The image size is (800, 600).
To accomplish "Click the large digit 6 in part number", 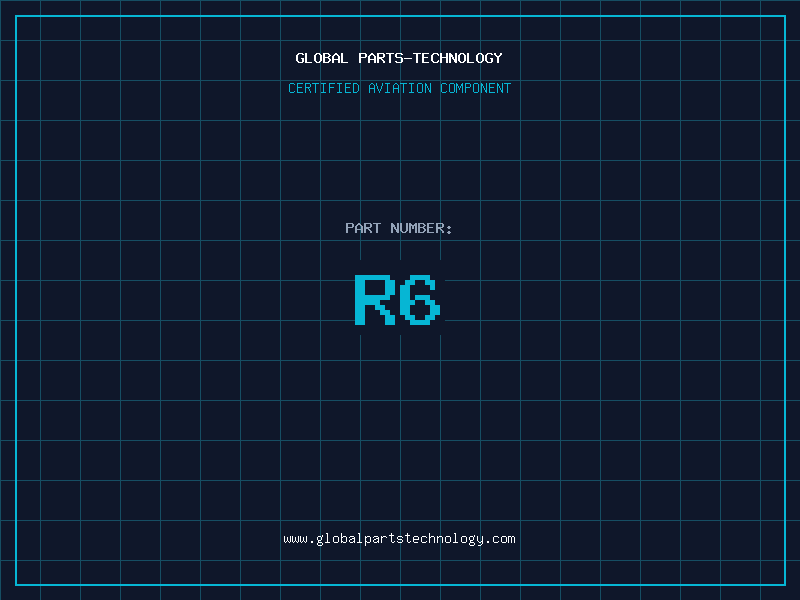I will pyautogui.click(x=421, y=299).
